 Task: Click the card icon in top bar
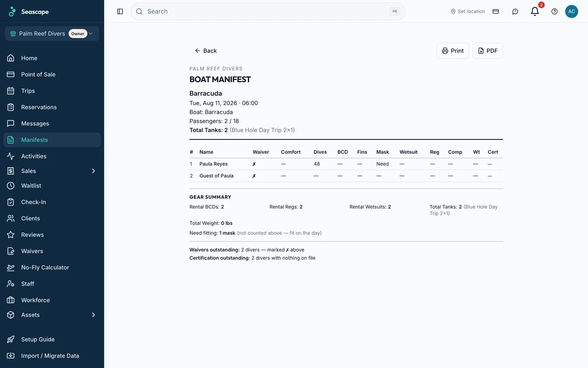point(496,11)
